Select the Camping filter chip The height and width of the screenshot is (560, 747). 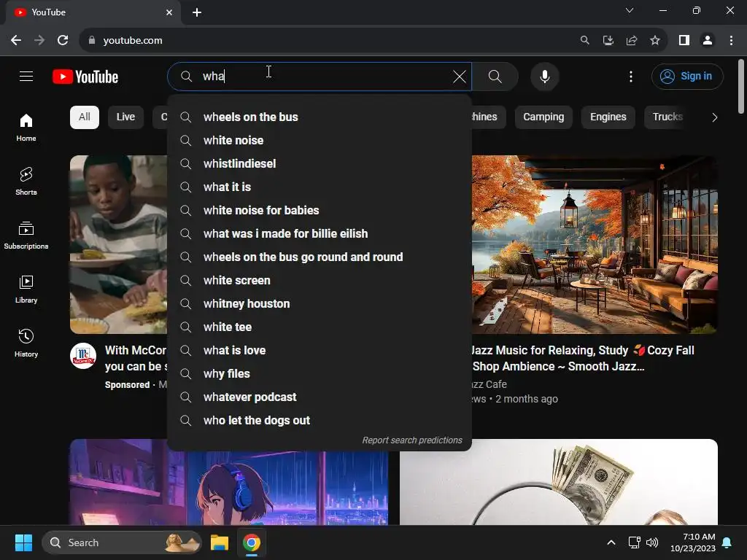click(x=543, y=117)
